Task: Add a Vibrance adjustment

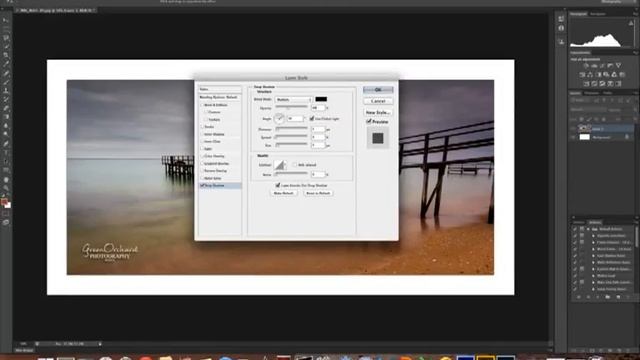Action: pos(618,66)
